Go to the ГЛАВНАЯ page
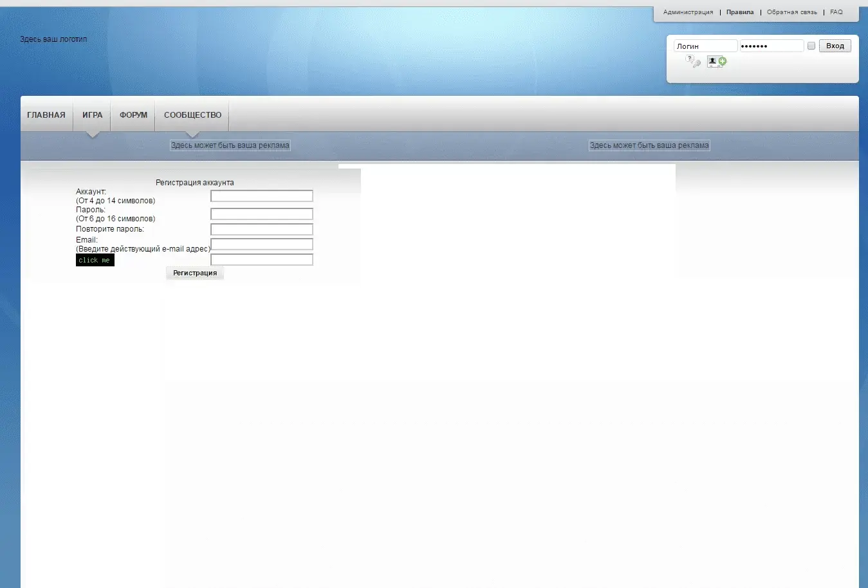The image size is (868, 588). pos(46,115)
